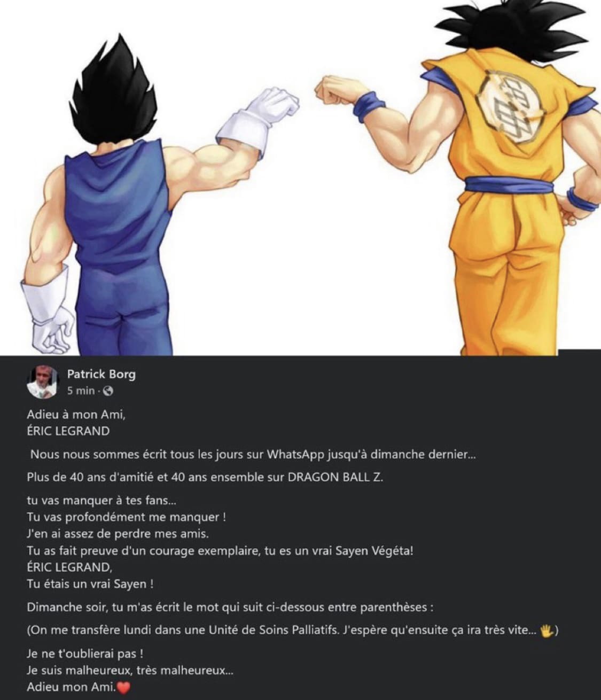Open Patrick Borg's profile picture
The height and width of the screenshot is (700, 601).
pyautogui.click(x=42, y=382)
